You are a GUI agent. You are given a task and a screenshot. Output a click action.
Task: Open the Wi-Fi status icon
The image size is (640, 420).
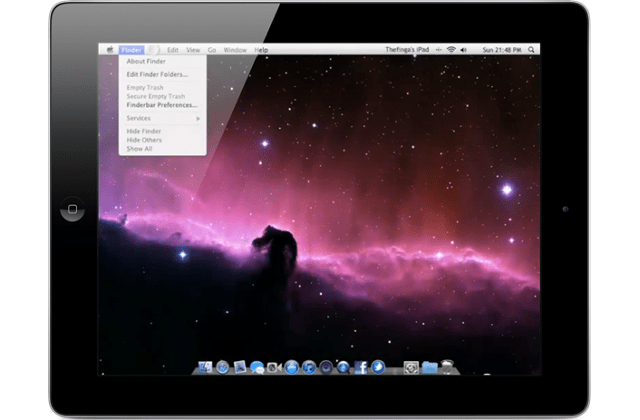(x=451, y=49)
